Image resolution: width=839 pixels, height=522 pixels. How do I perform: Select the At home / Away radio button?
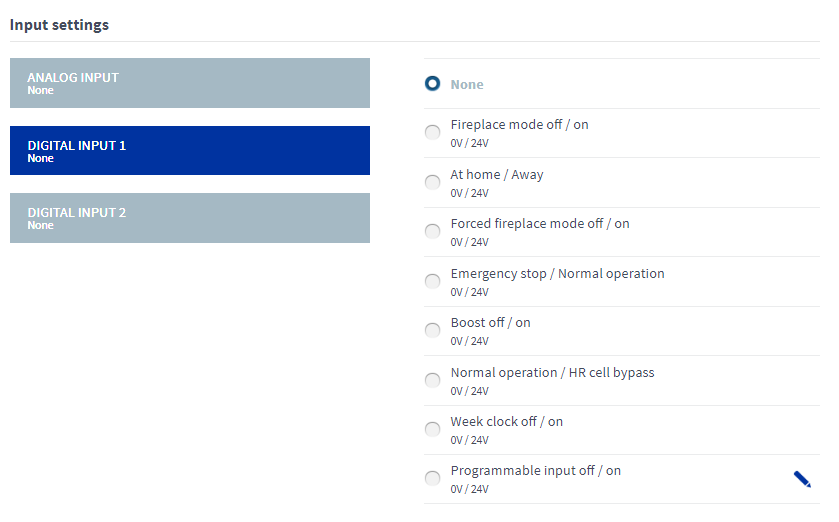(432, 182)
